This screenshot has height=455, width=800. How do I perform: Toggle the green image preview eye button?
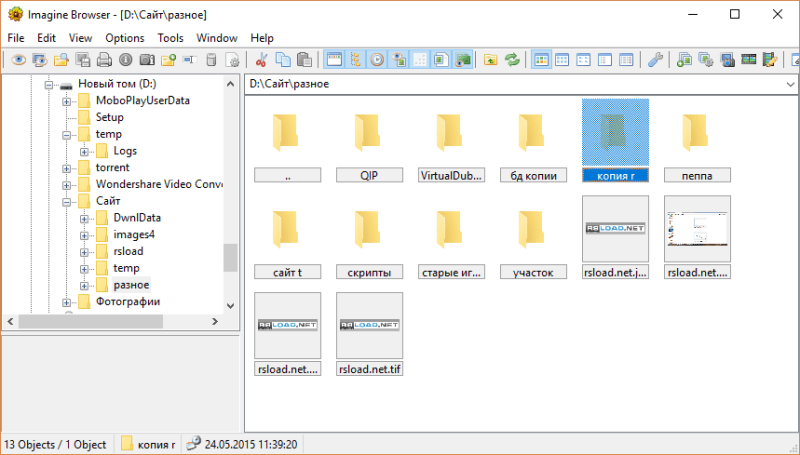pos(463,60)
